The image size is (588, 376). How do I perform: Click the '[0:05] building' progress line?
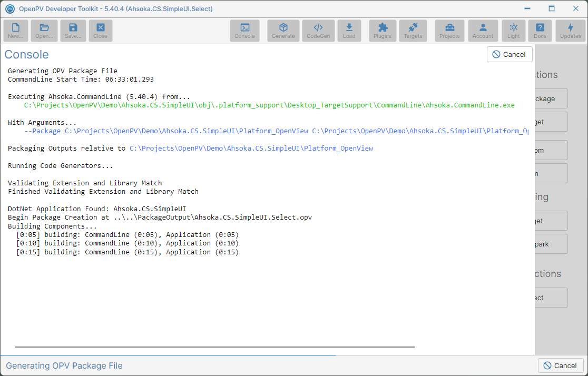[x=127, y=235]
